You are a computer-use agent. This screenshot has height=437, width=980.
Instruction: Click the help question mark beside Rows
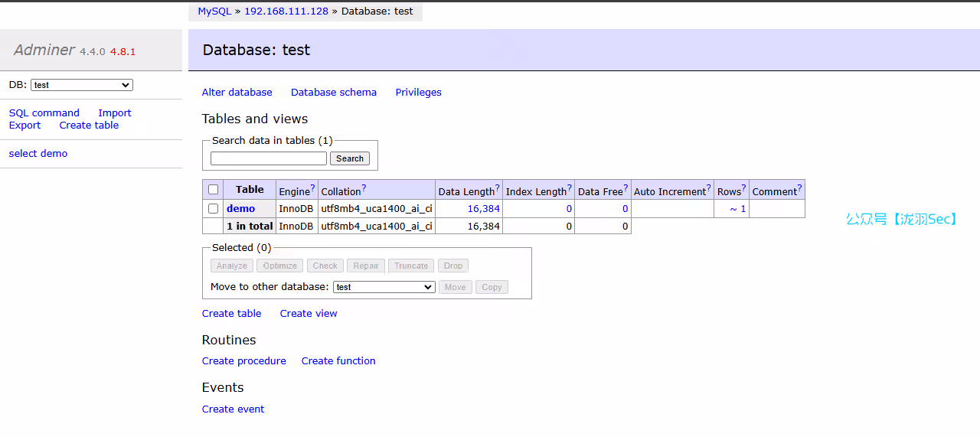743,188
